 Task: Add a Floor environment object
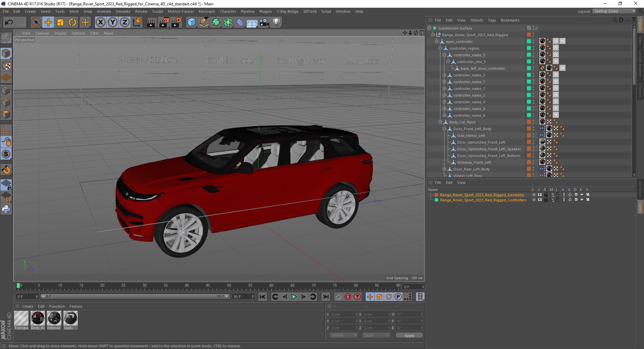click(x=252, y=22)
